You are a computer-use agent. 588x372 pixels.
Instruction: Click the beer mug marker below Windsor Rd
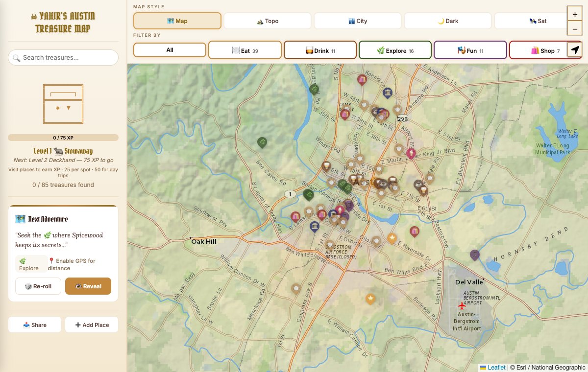click(326, 166)
